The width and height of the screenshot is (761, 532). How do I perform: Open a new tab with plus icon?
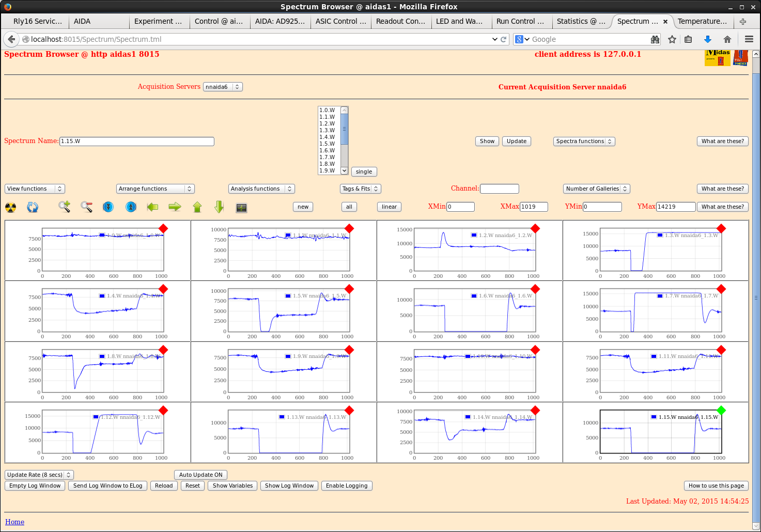tap(743, 21)
